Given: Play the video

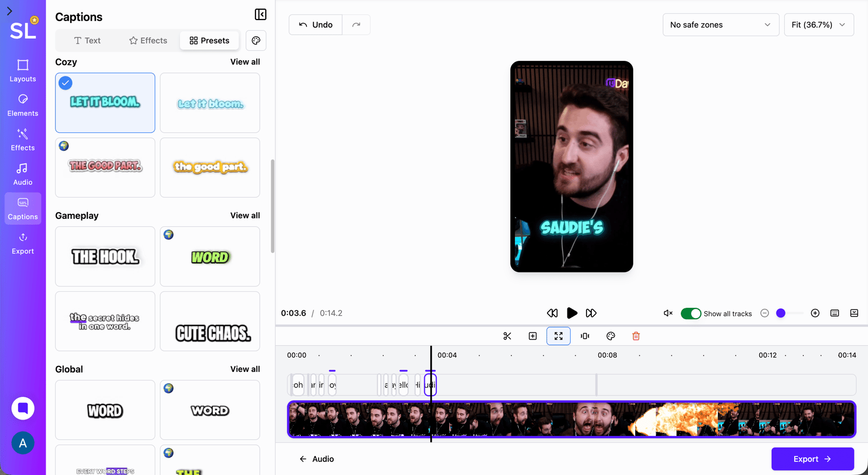Looking at the screenshot, I should point(572,313).
